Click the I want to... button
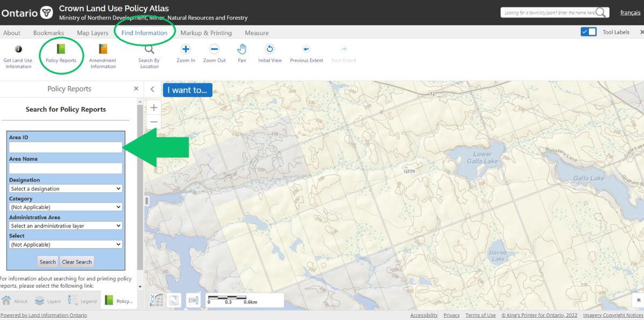The image size is (644, 320). click(x=187, y=90)
